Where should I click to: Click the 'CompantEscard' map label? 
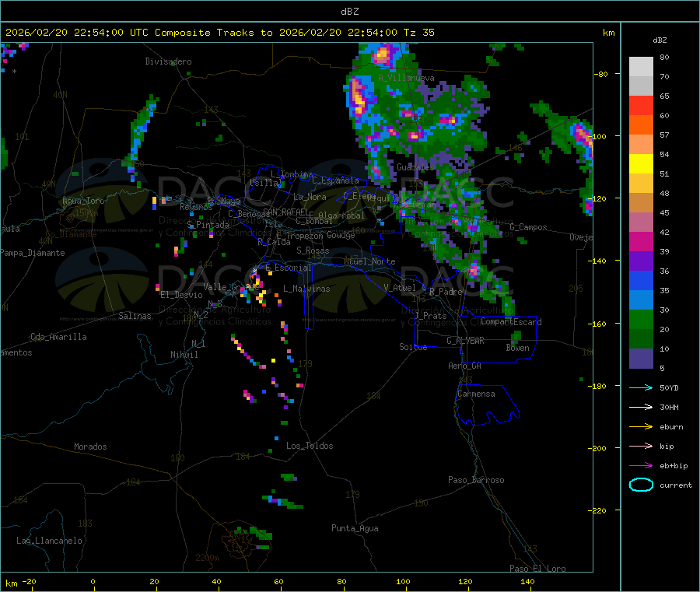(511, 322)
